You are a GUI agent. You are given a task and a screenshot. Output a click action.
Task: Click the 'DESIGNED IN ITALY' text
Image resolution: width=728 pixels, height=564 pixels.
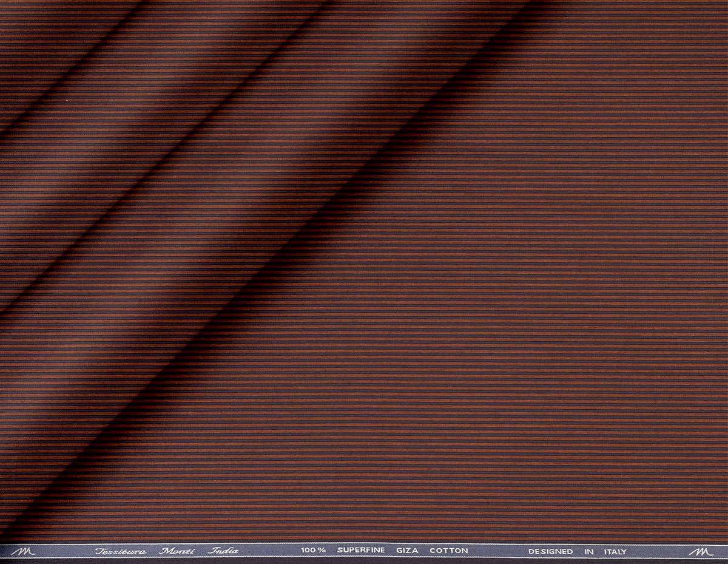coord(578,552)
